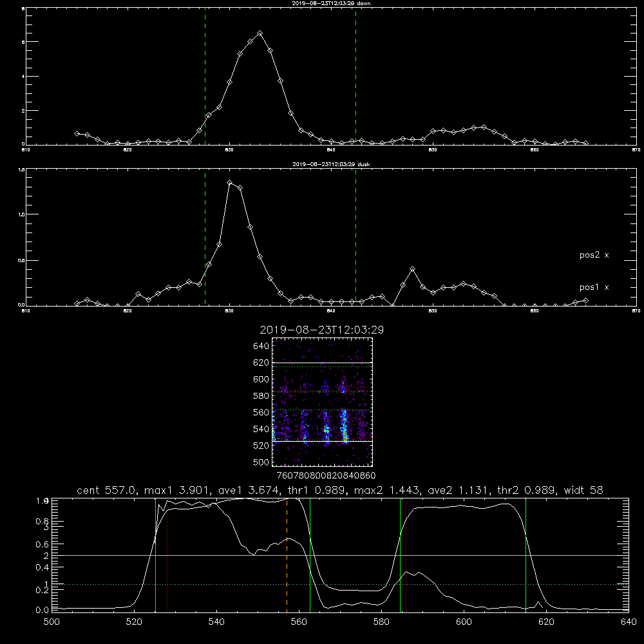Click the 'pos1 x' label
The image size is (644, 644).
pos(594,287)
